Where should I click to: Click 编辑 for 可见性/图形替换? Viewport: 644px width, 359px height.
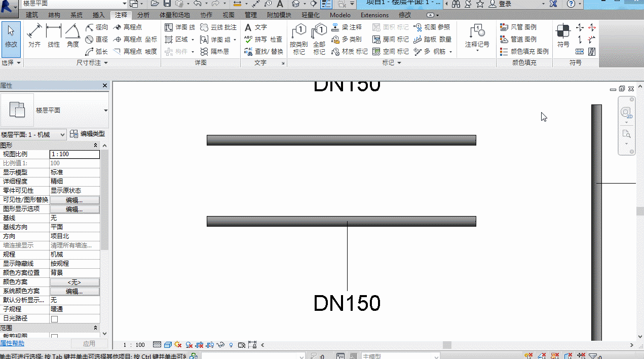74,200
